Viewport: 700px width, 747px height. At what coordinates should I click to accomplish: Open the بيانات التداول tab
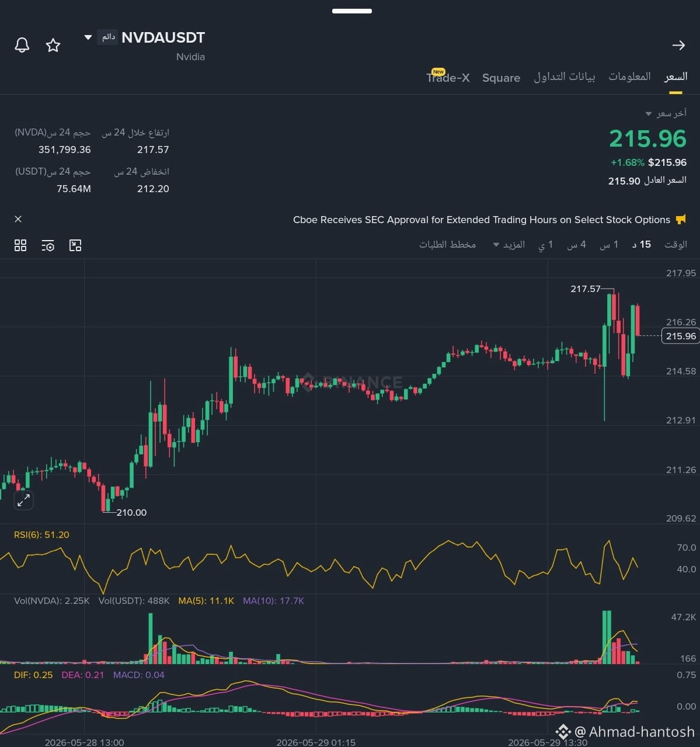564,77
